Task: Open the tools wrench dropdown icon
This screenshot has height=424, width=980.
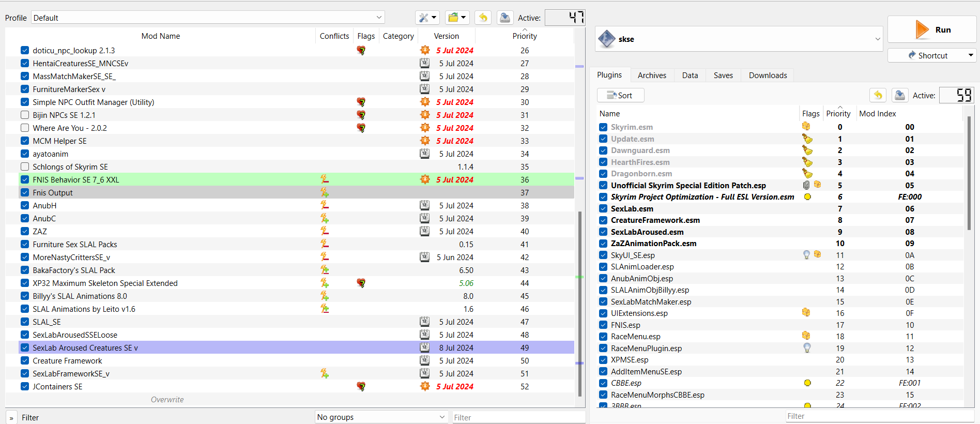Action: click(427, 18)
